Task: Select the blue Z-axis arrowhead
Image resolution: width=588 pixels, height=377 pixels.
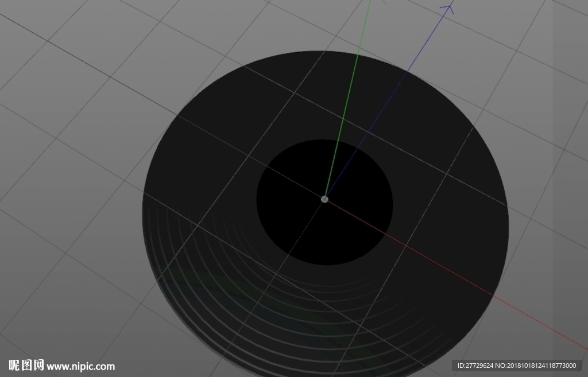Action: [x=448, y=9]
